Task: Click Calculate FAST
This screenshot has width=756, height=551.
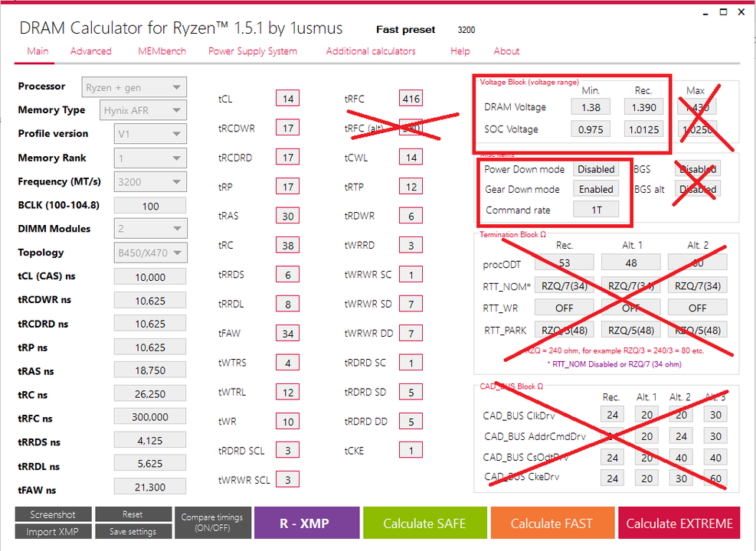Action: coord(551,523)
